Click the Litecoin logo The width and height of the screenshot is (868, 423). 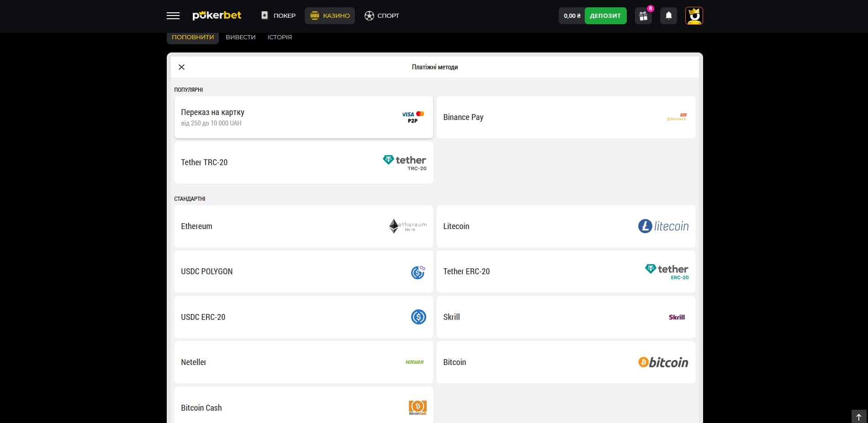(x=663, y=226)
